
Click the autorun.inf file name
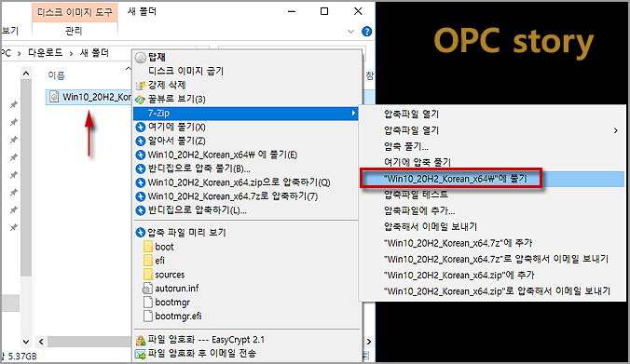tap(177, 289)
